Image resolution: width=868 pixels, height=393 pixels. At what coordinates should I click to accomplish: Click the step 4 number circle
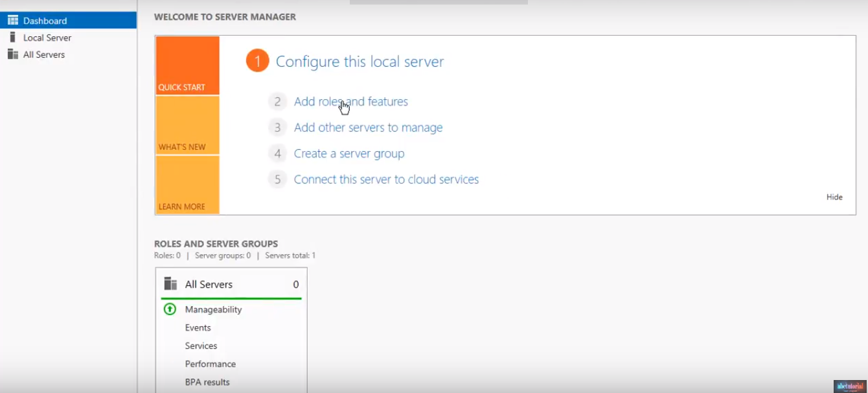[277, 153]
